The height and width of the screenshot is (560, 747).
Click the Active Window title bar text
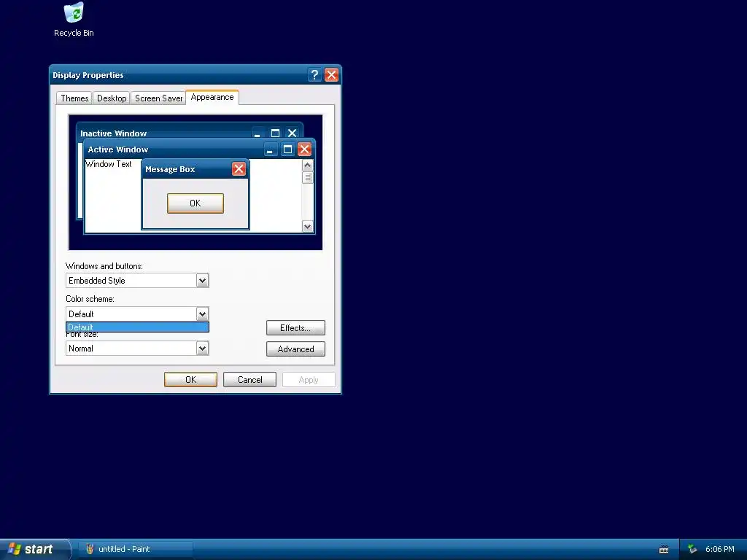(118, 149)
